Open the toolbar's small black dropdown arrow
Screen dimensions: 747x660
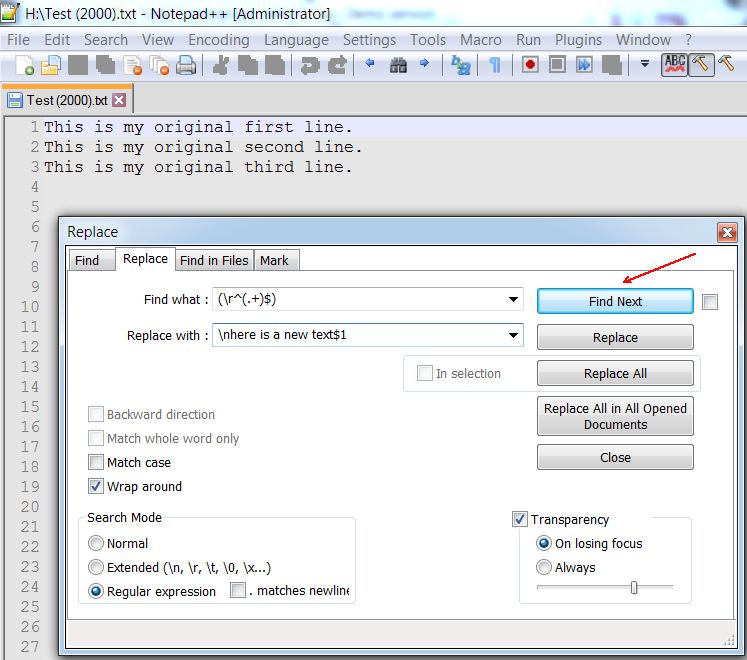click(x=645, y=63)
